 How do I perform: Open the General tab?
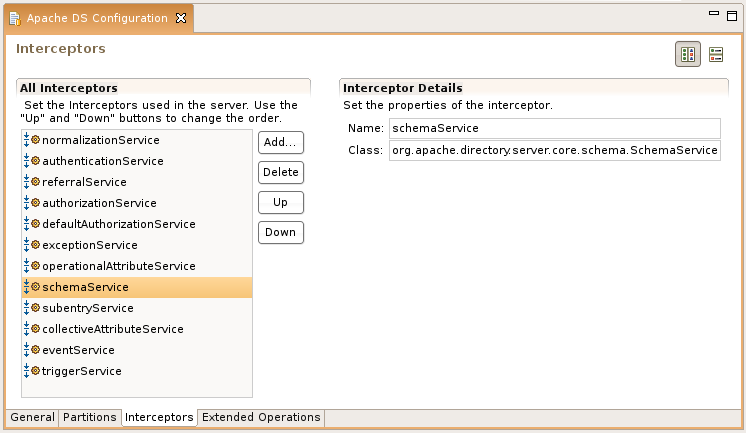pos(32,417)
